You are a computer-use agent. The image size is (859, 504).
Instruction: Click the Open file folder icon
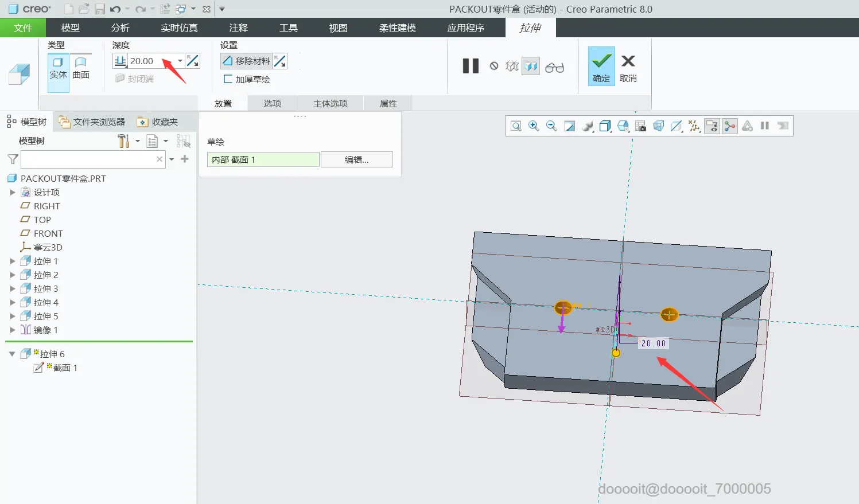click(84, 9)
